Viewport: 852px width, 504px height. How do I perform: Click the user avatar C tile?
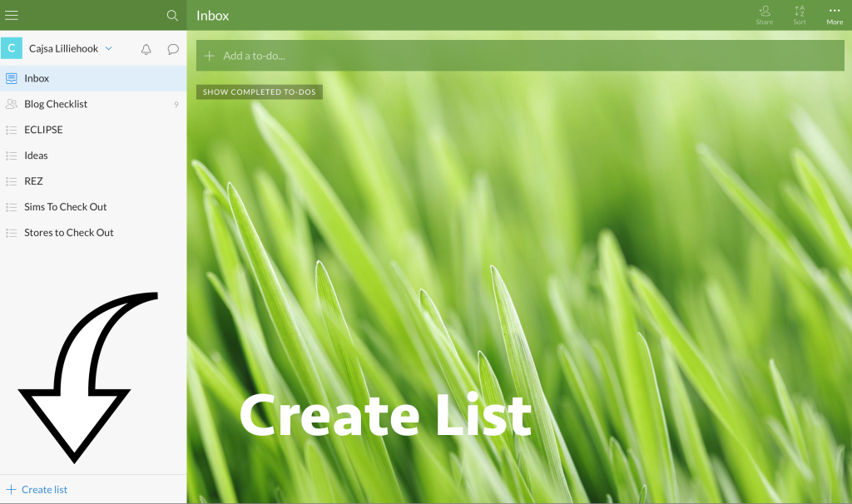12,48
